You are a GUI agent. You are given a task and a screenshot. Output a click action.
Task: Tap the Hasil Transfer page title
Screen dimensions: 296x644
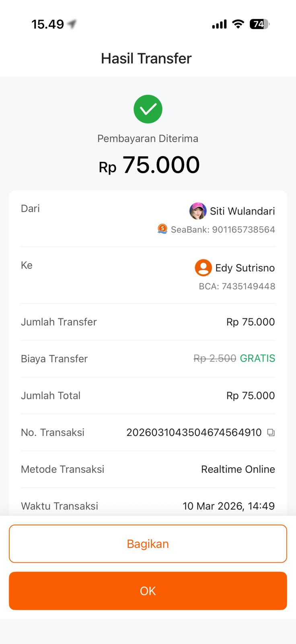point(146,58)
